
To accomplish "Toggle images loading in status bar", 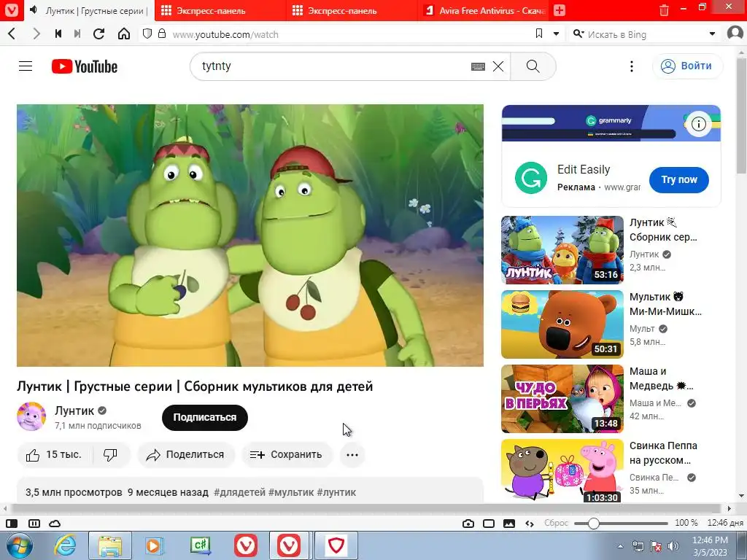I will tap(508, 524).
